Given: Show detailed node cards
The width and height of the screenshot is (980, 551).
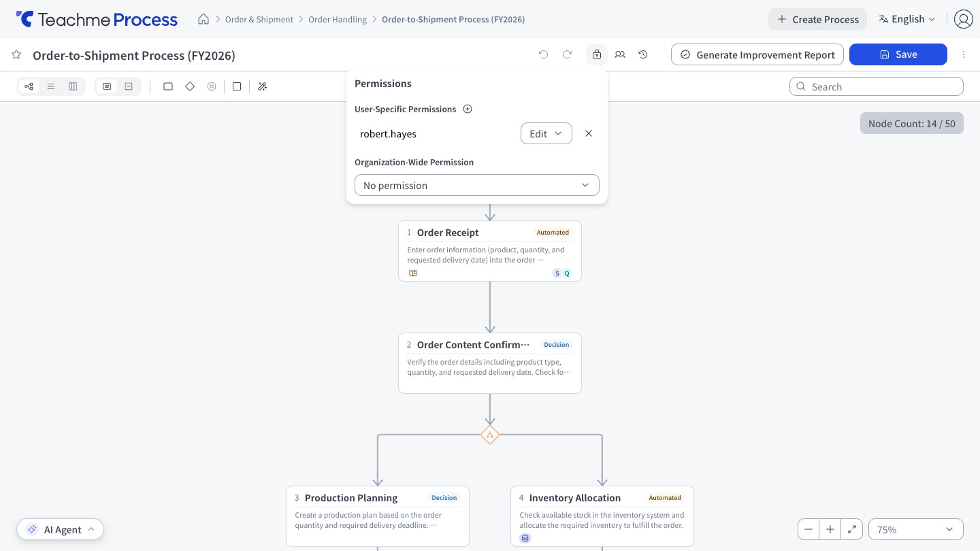Looking at the screenshot, I should click(107, 86).
